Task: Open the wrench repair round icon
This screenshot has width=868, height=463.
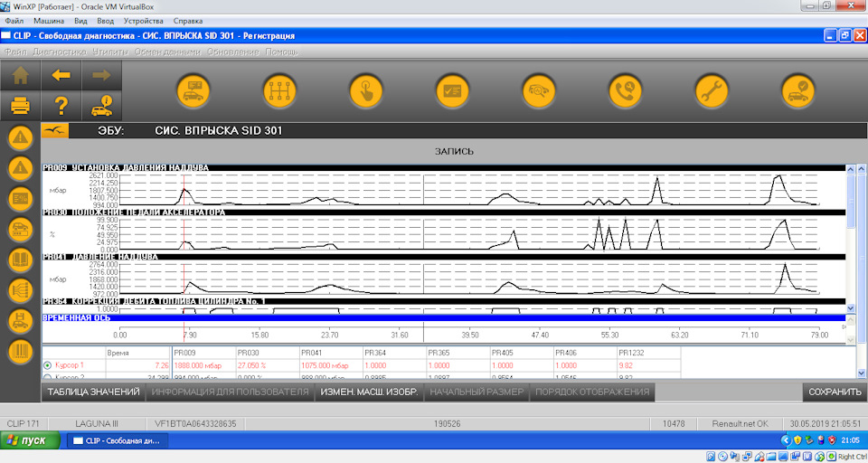Action: click(x=712, y=90)
